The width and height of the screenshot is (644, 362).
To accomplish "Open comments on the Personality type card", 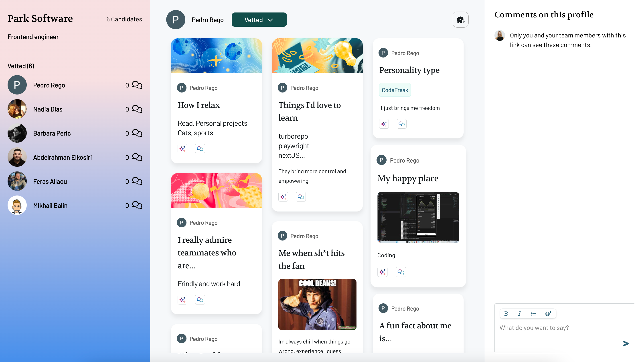I will (x=401, y=124).
